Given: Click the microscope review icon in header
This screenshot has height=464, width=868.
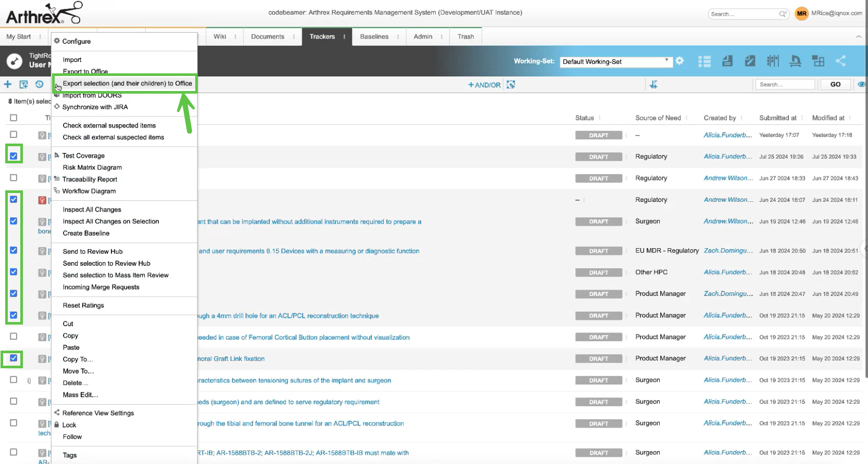Looking at the screenshot, I should [795, 61].
